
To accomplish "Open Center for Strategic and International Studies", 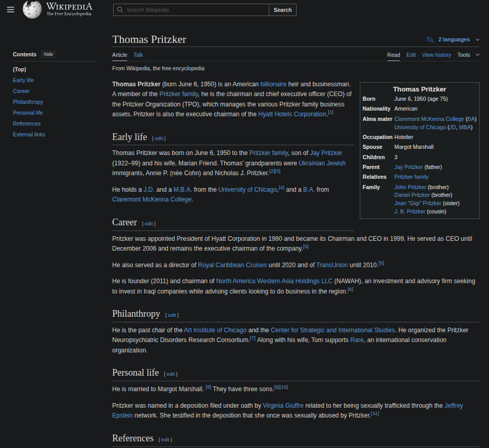I will (333, 330).
